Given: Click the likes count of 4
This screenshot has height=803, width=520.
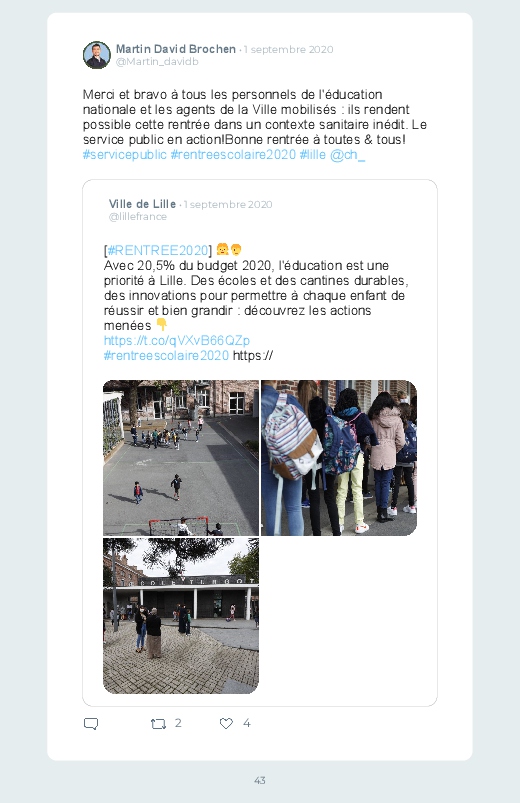Looking at the screenshot, I should [x=247, y=723].
